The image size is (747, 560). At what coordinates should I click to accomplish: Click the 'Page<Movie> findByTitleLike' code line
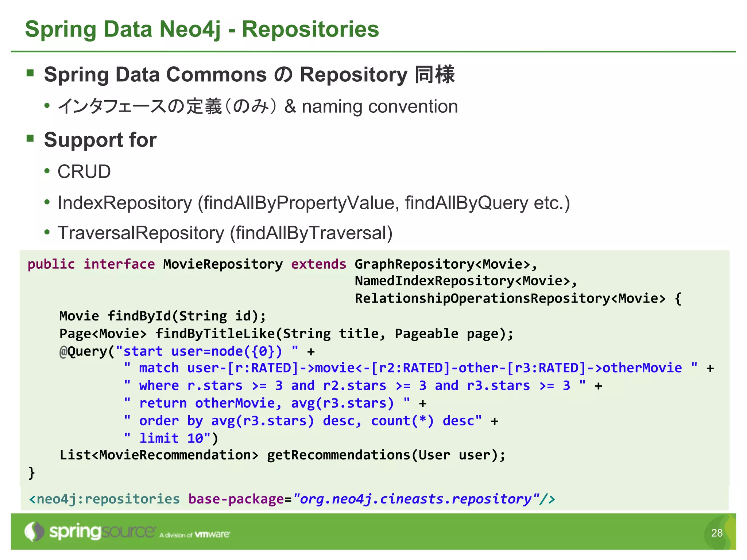pyautogui.click(x=287, y=334)
